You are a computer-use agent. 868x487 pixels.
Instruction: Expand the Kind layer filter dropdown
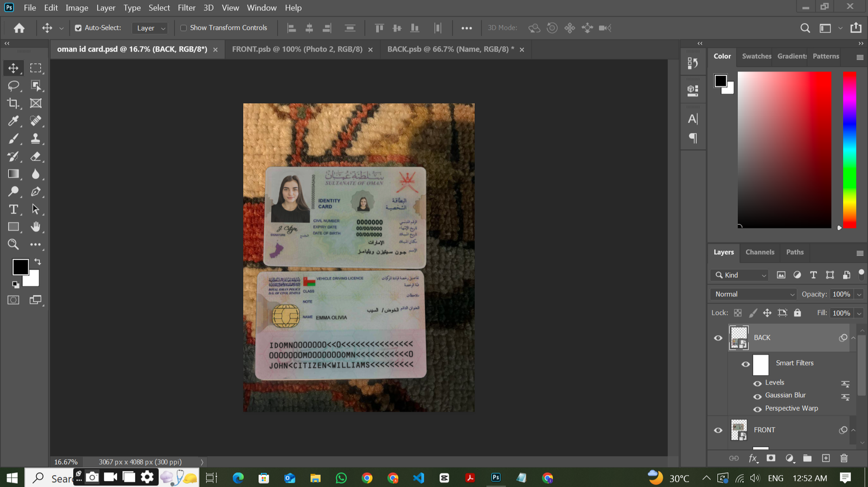tap(741, 275)
